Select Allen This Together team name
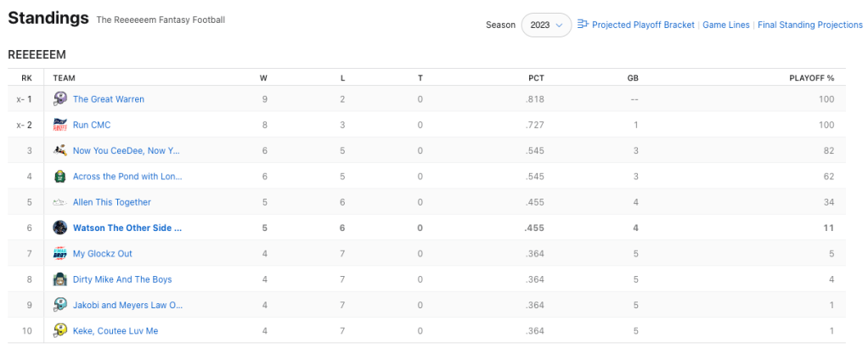 coord(112,202)
